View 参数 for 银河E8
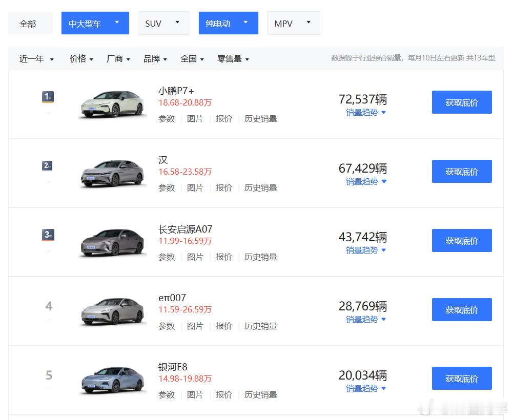The width and height of the screenshot is (512, 420). pyautogui.click(x=167, y=395)
